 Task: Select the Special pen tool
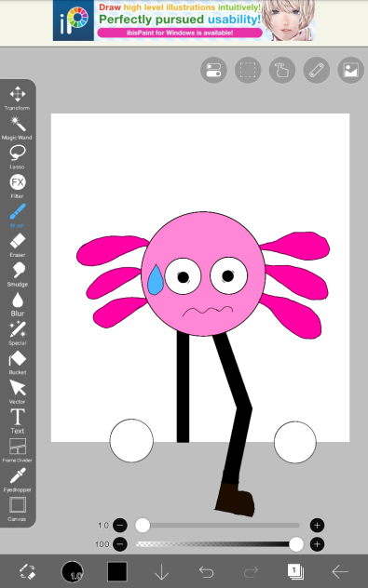pyautogui.click(x=18, y=333)
